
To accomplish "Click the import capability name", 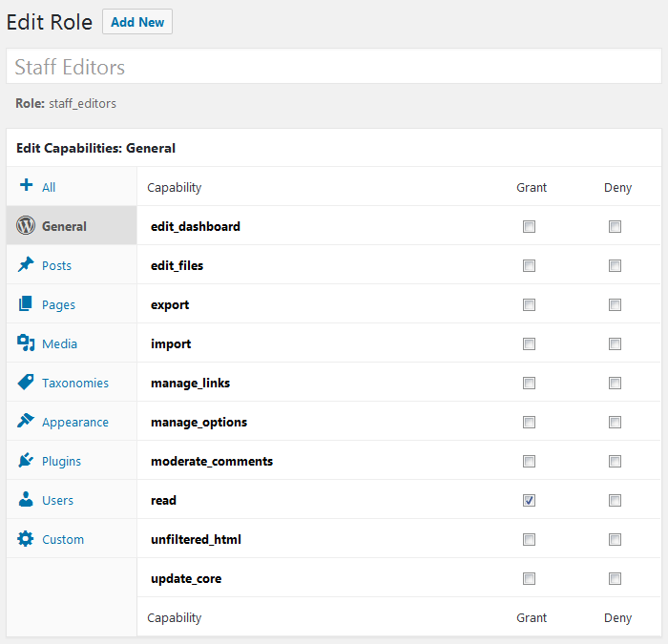I will coord(171,344).
